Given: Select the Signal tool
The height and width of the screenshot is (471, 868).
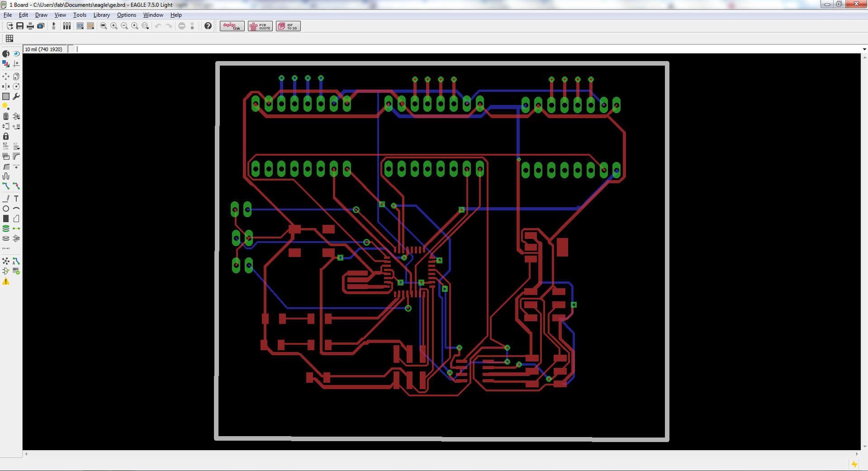Looking at the screenshot, I should 16,228.
